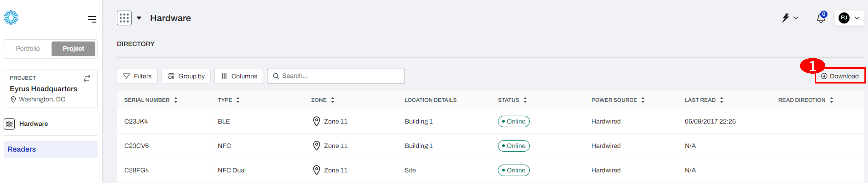Click Building 1 in C23JK4 row

[418, 121]
